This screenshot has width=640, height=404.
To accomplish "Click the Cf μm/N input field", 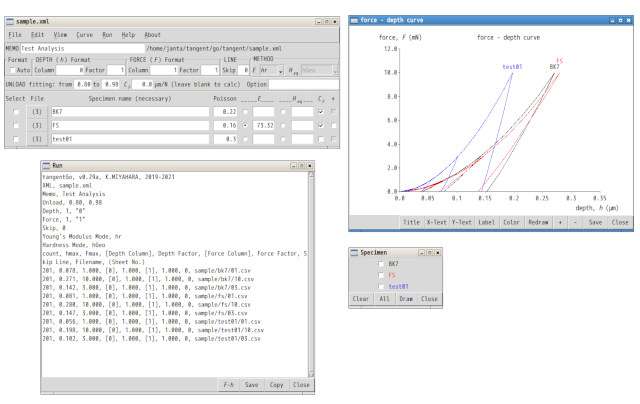I will [142, 84].
